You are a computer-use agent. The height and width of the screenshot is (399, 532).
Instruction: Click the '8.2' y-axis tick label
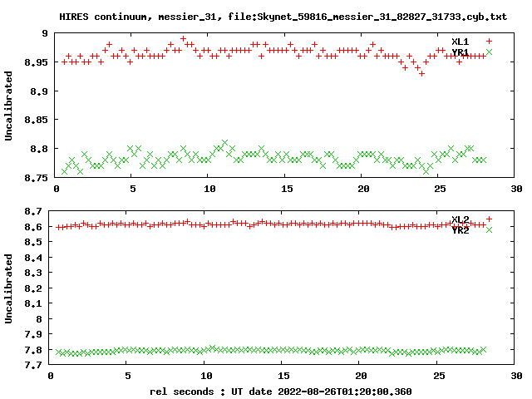point(33,288)
